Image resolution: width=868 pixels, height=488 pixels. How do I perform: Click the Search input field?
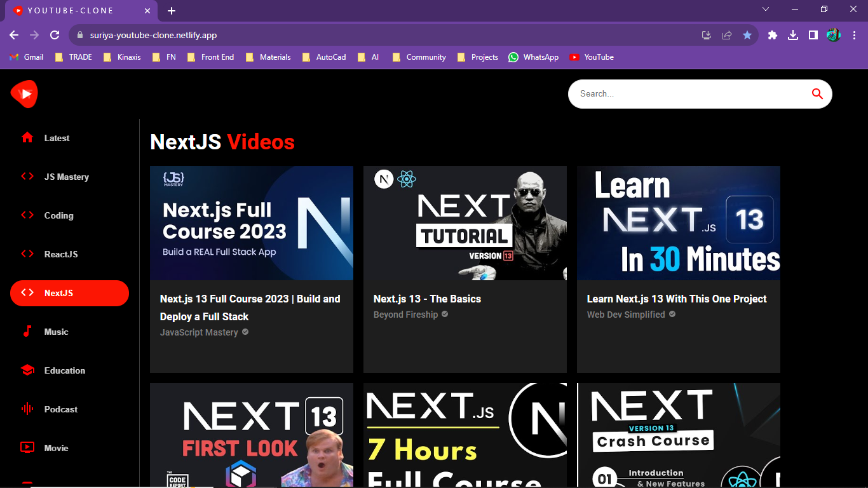(x=689, y=94)
